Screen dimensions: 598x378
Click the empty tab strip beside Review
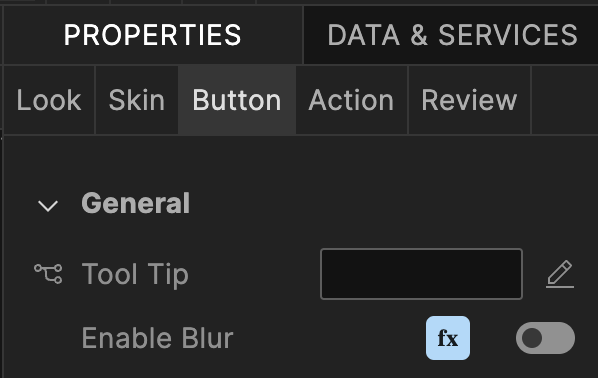565,100
